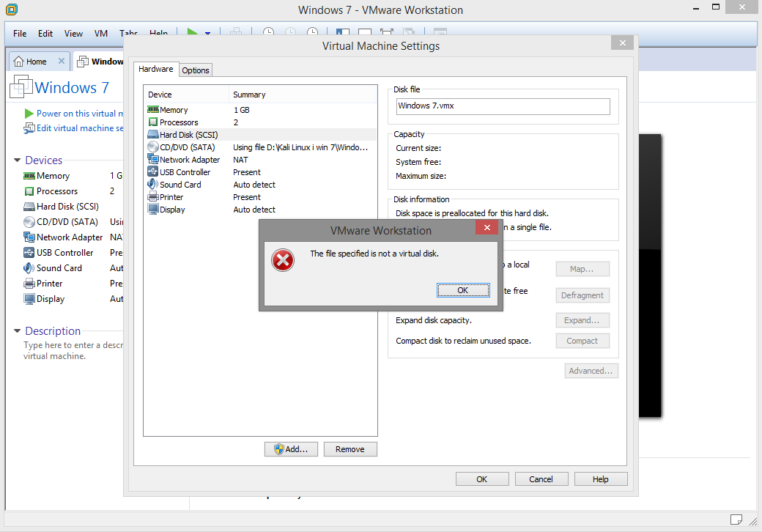Click the Home tab house icon
The height and width of the screenshot is (532, 762).
[x=18, y=62]
